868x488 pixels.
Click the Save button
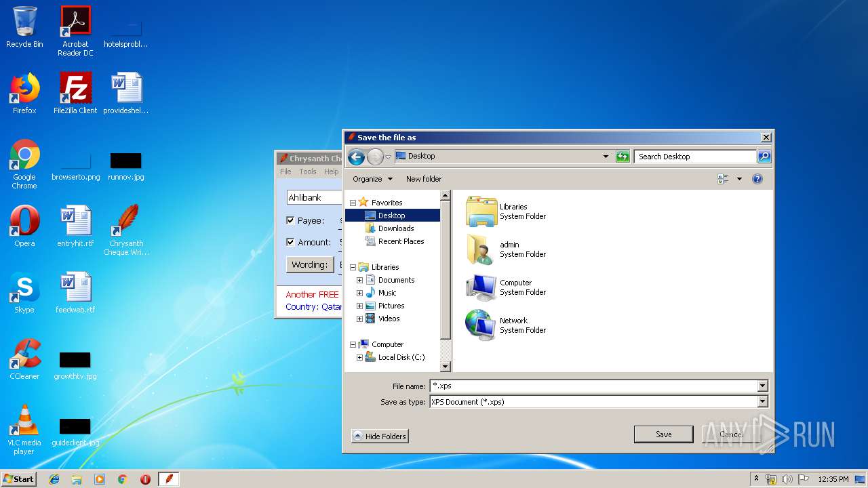coord(663,434)
